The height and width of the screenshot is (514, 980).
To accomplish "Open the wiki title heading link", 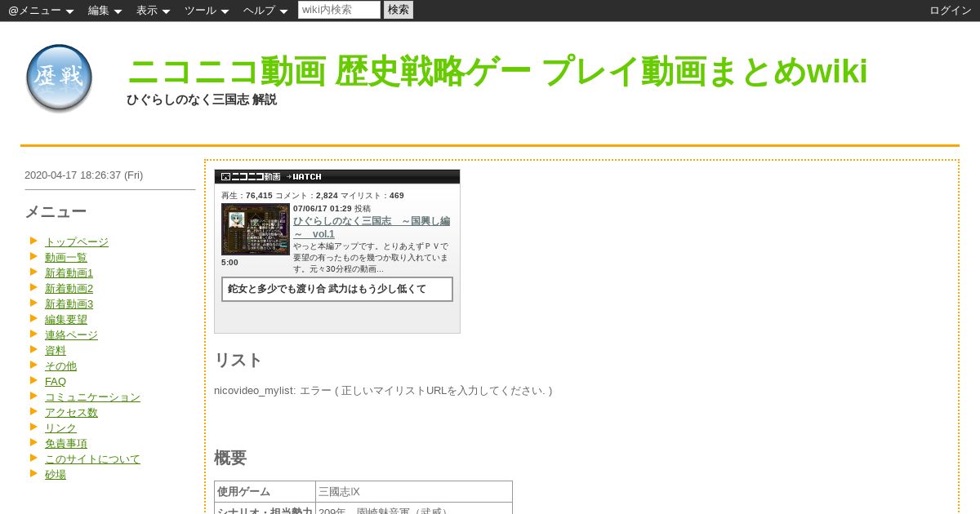I will tap(497, 72).
